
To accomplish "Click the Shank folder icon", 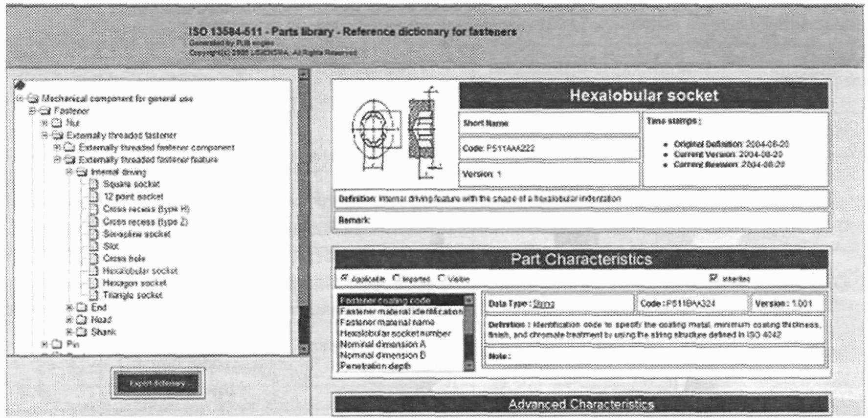I will tap(82, 332).
